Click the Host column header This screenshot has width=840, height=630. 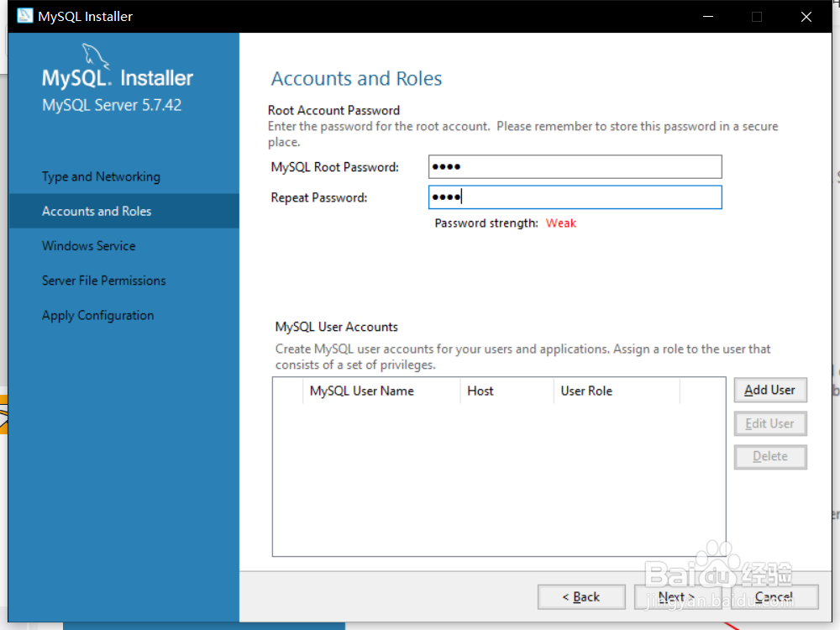(507, 391)
